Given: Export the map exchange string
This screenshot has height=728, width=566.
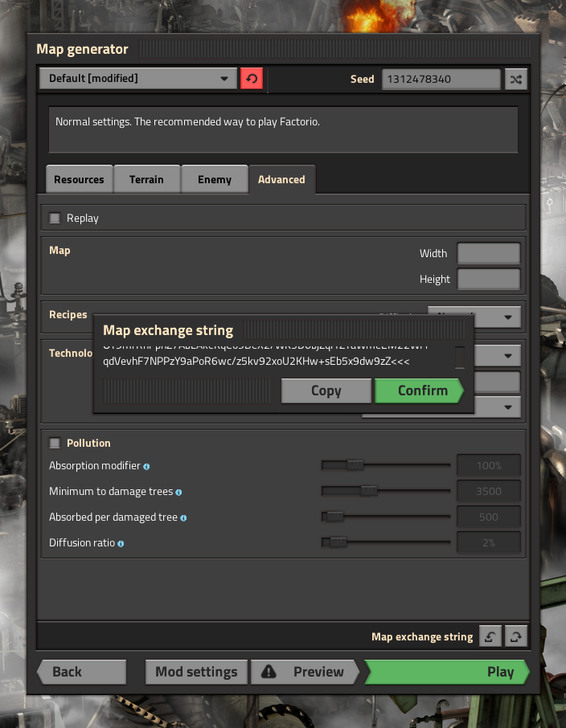Looking at the screenshot, I should coord(516,636).
